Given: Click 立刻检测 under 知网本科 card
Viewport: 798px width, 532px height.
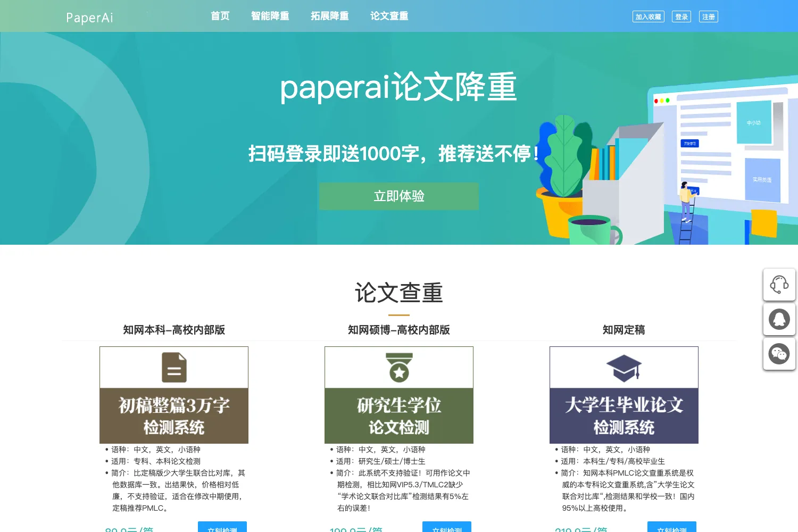Looking at the screenshot, I should pos(222,527).
